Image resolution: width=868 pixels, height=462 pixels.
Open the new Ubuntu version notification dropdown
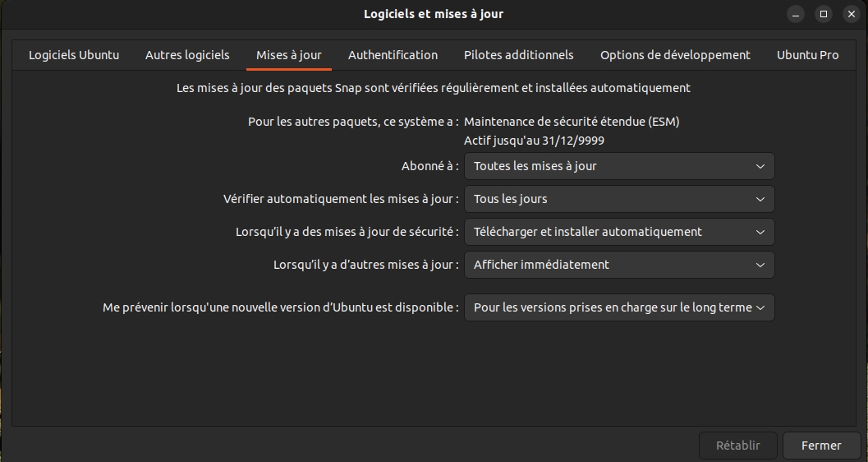(x=619, y=307)
